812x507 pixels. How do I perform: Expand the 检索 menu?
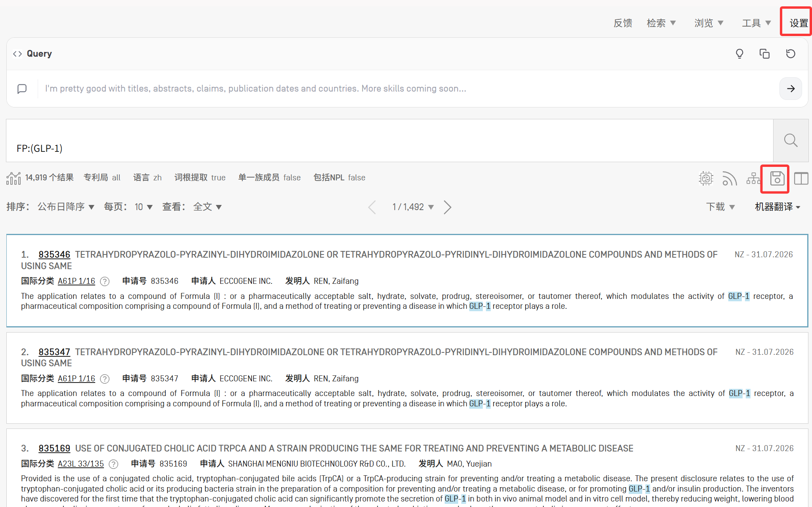tap(661, 23)
